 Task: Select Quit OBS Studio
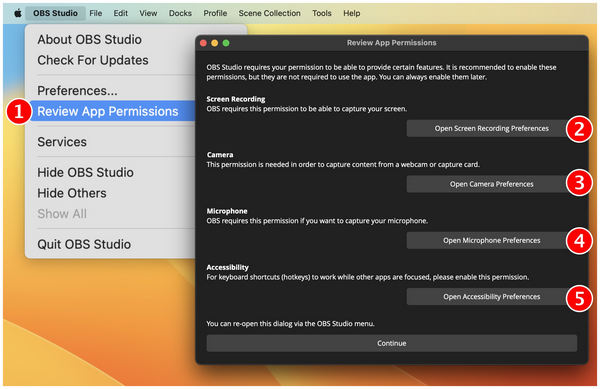[x=84, y=244]
